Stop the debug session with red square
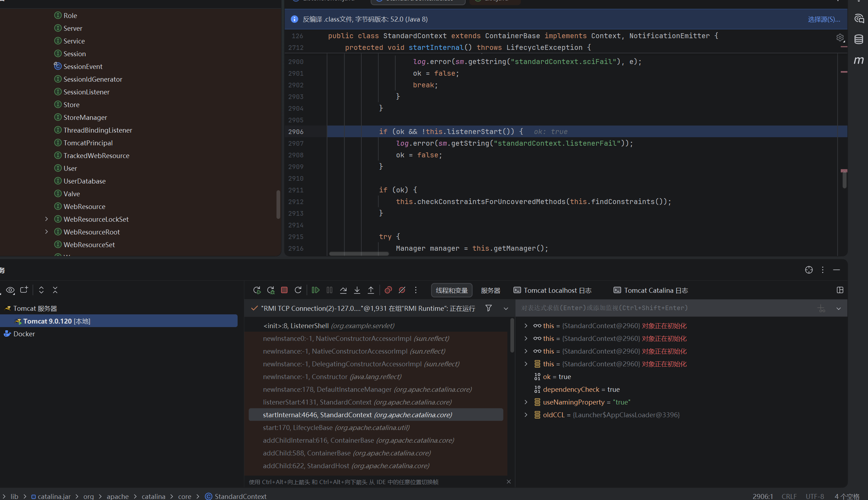868x500 pixels. 284,290
